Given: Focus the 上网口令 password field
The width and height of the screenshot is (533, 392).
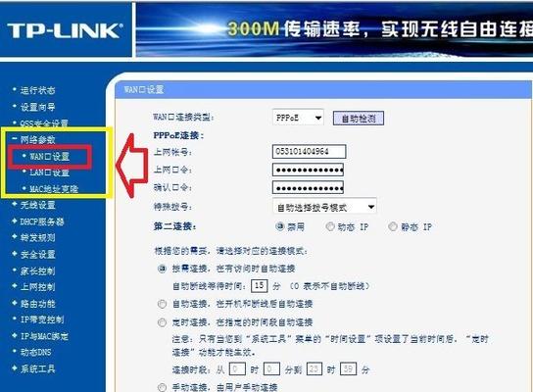Looking at the screenshot, I should coord(308,170).
